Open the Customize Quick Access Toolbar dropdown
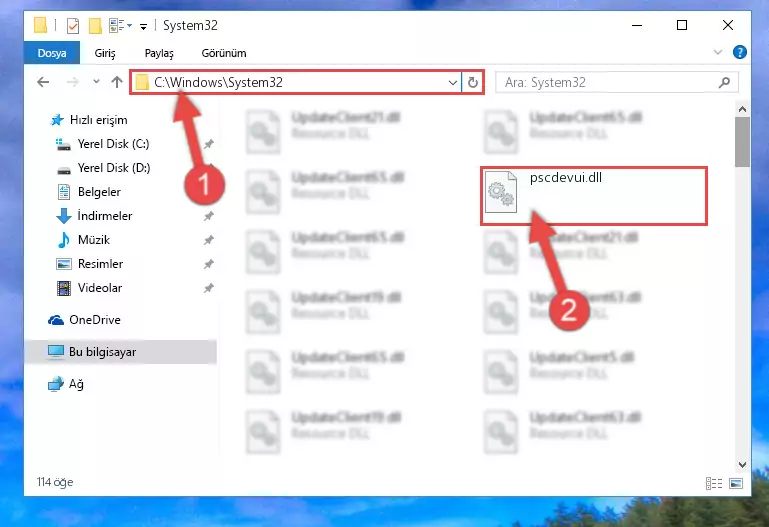The image size is (769, 527). tap(143, 26)
